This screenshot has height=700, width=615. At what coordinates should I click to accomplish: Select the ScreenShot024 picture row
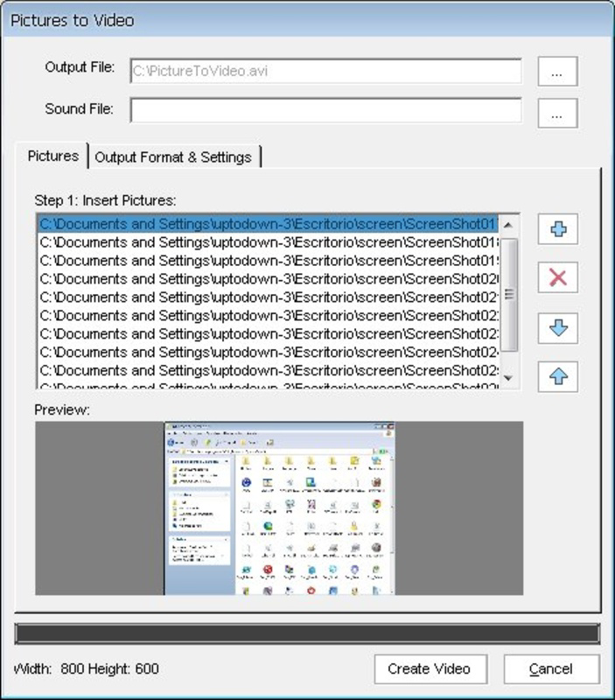(269, 352)
